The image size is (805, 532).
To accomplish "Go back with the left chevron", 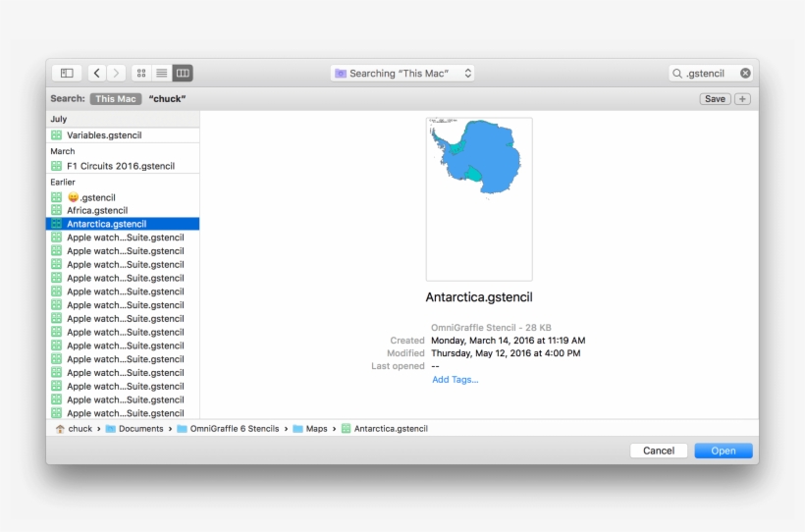I will 96,73.
